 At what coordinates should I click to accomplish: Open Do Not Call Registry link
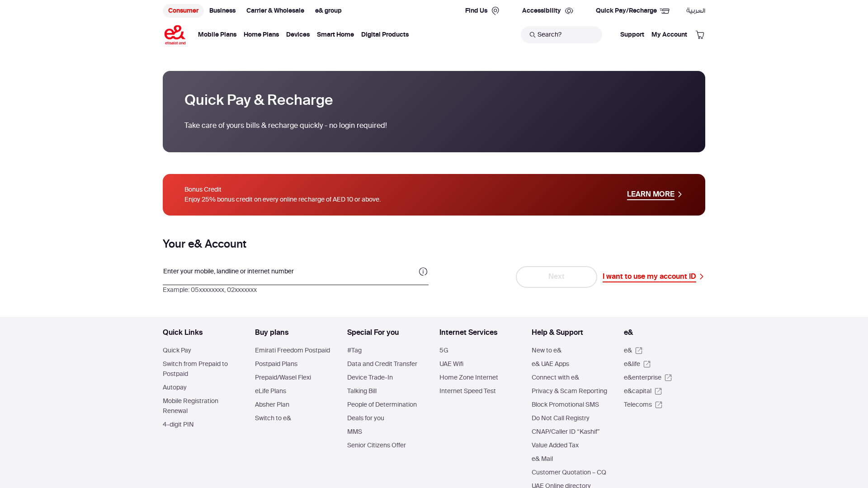click(x=561, y=418)
